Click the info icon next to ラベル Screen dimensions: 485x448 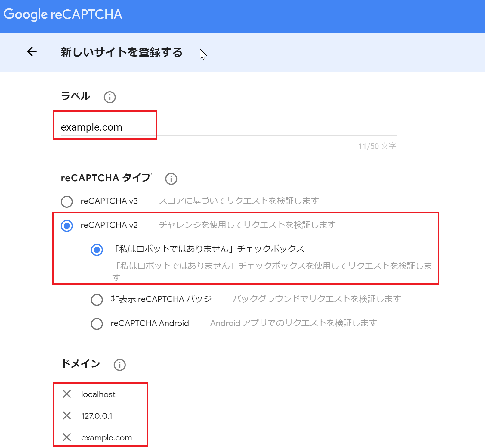click(x=110, y=97)
